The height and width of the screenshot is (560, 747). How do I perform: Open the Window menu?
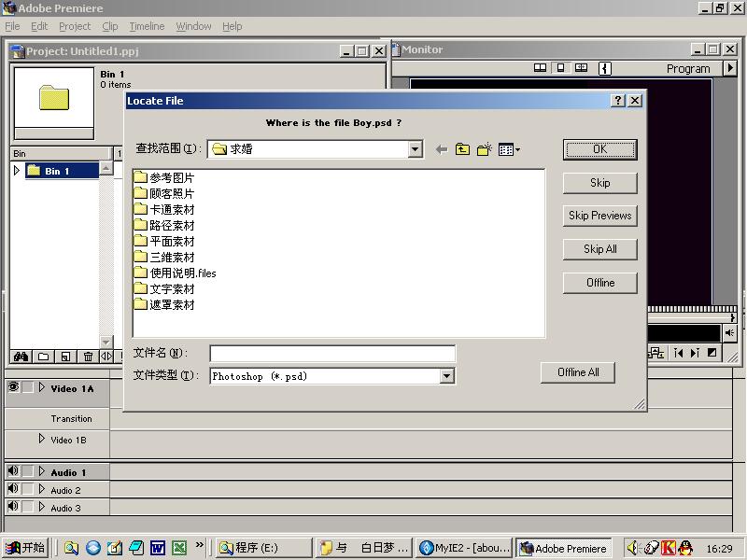193,26
